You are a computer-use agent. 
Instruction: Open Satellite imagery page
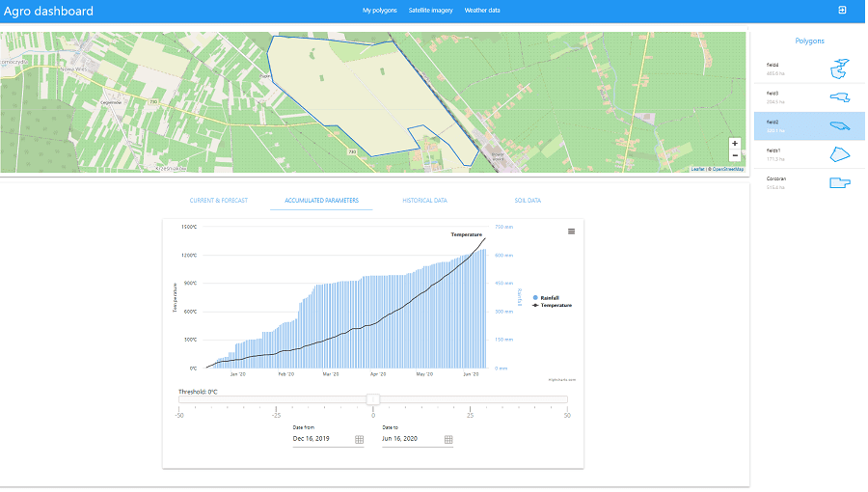(x=431, y=11)
